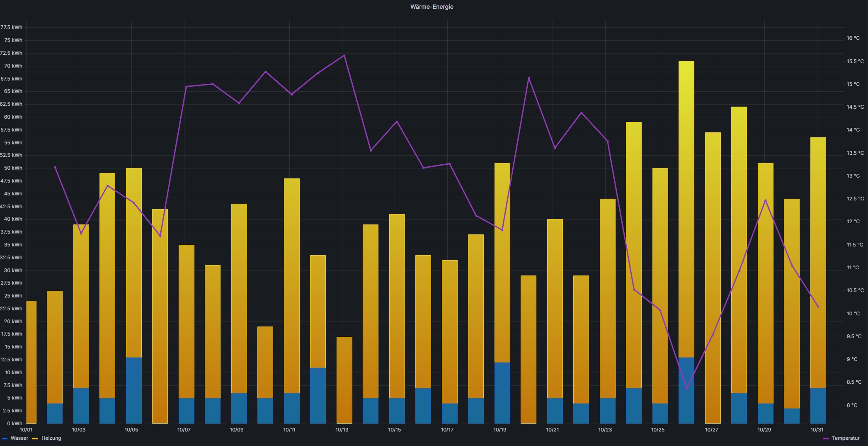Click the 50 kWh left axis label
The image size is (868, 446).
click(x=14, y=168)
